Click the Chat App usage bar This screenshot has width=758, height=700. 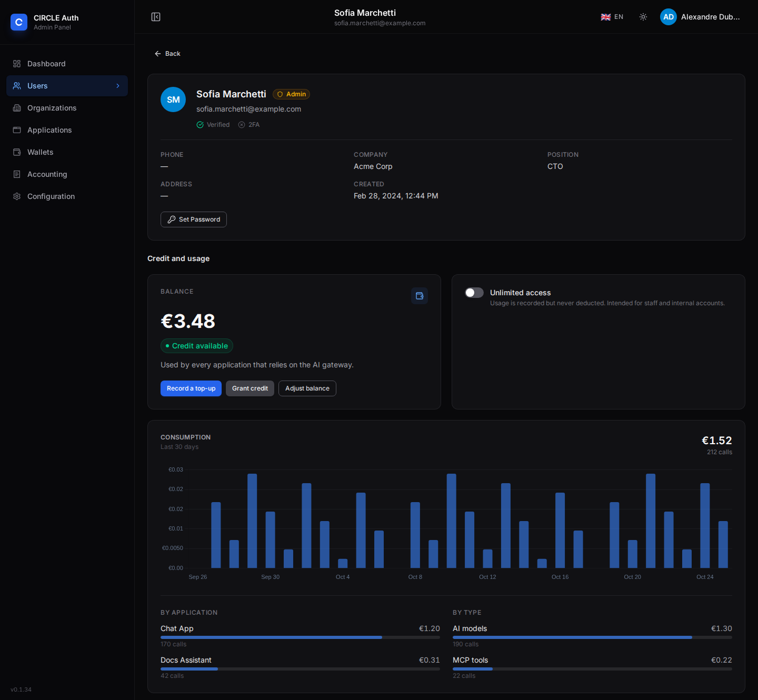coord(300,637)
